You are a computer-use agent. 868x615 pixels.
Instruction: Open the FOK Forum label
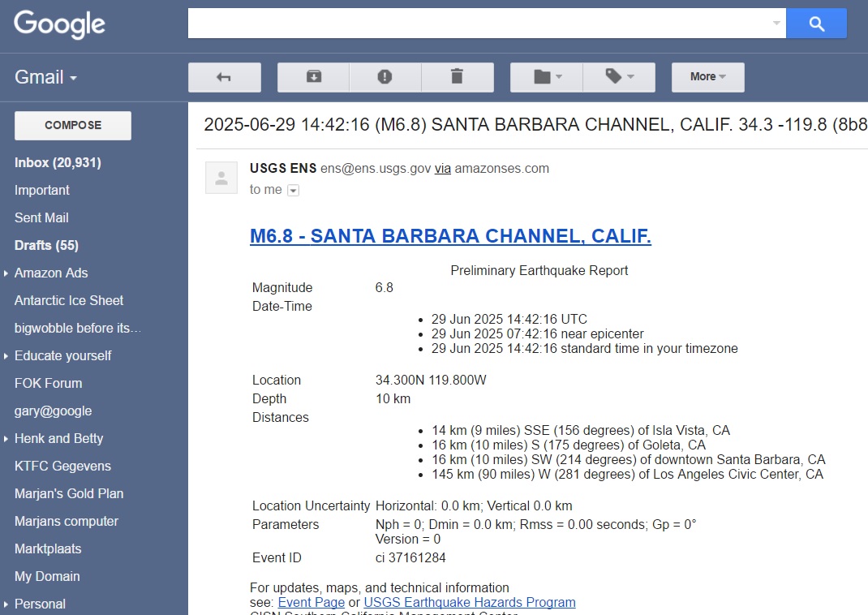click(x=48, y=384)
